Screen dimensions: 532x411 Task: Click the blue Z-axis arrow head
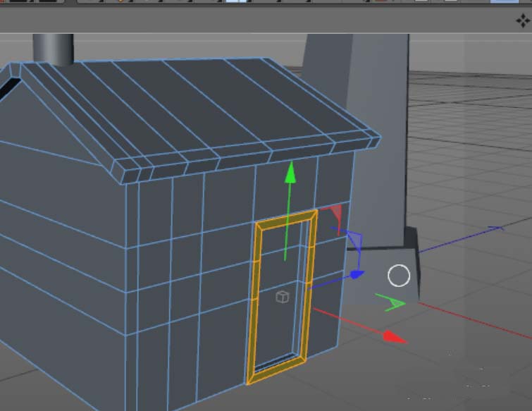pos(357,274)
